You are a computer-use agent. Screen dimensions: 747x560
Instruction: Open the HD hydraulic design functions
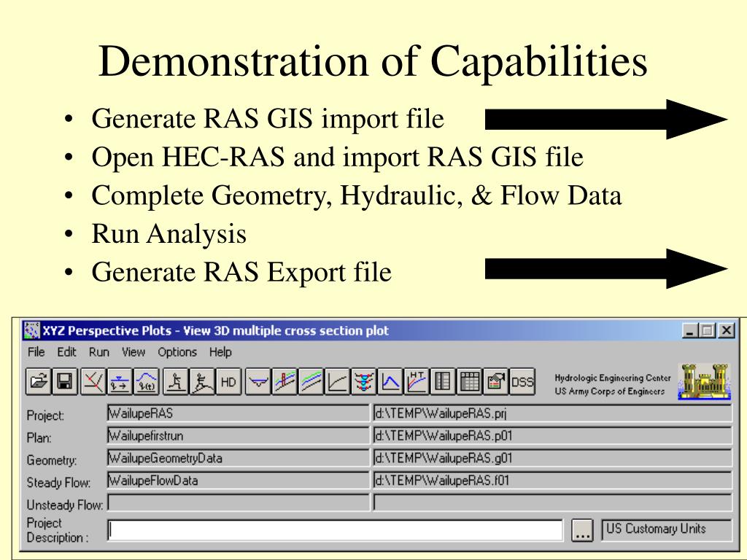pyautogui.click(x=228, y=381)
